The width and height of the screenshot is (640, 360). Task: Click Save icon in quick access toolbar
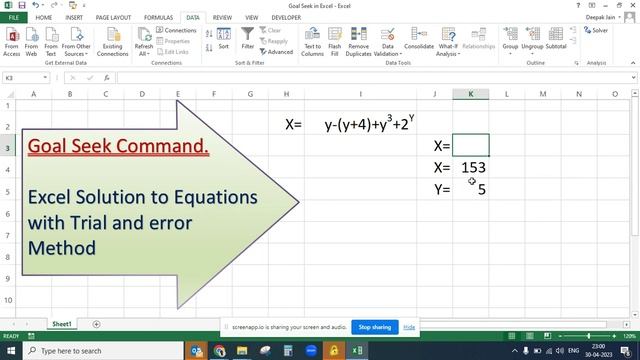[x=22, y=5]
